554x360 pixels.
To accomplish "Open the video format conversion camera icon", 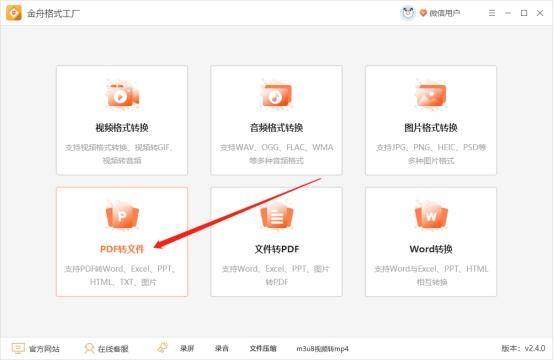I will click(x=122, y=95).
